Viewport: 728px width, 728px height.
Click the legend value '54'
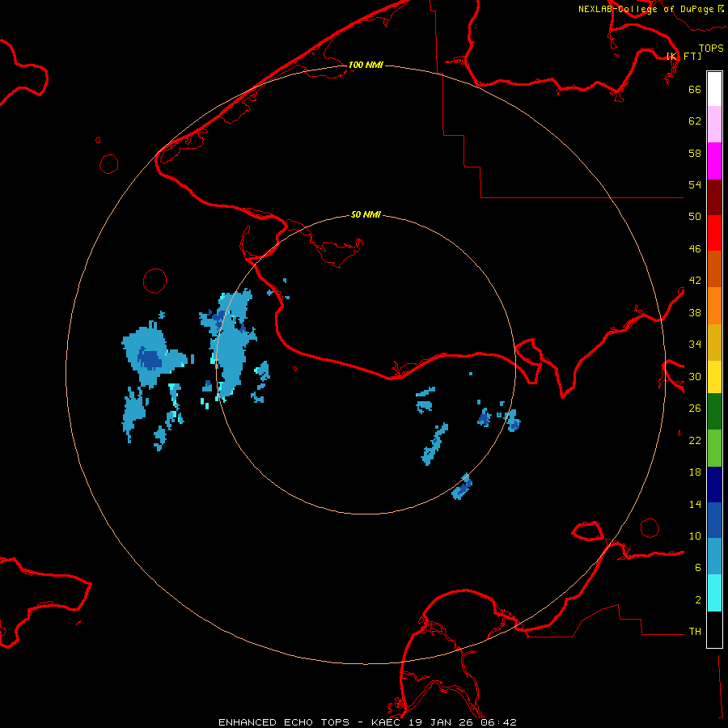click(x=695, y=184)
